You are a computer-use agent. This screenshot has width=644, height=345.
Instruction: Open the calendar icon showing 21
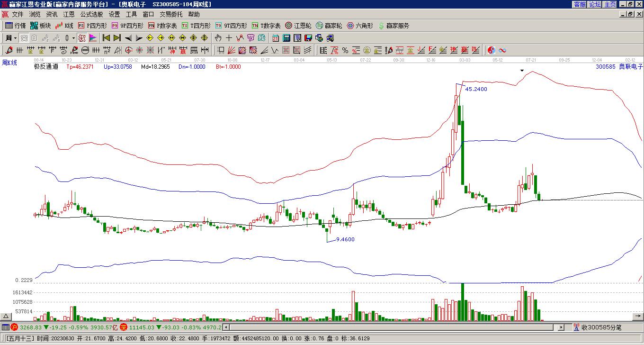pos(275,38)
